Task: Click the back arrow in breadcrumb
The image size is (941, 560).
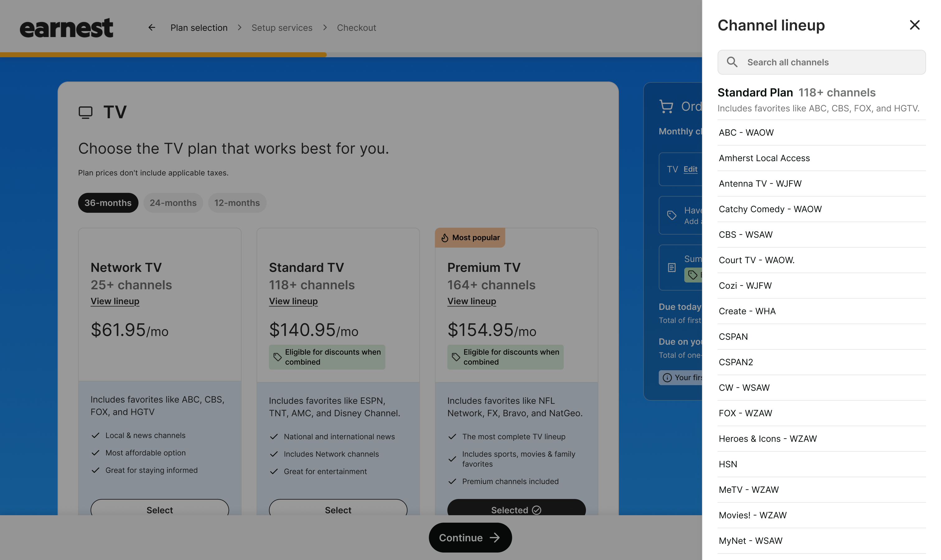Action: pos(151,28)
